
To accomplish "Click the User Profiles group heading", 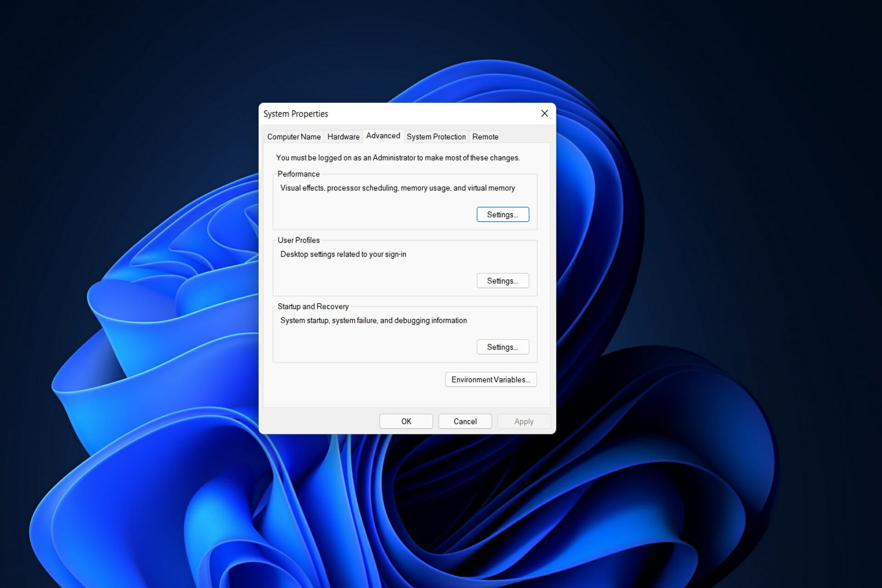I will pos(298,240).
